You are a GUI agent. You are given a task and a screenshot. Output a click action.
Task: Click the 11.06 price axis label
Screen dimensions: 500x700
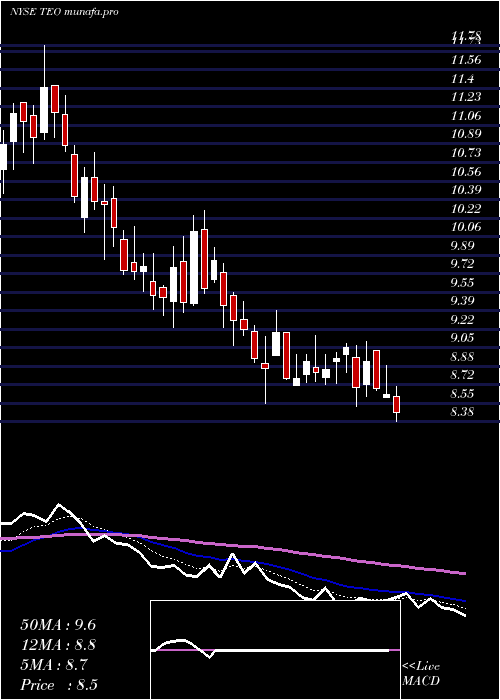coord(466,116)
